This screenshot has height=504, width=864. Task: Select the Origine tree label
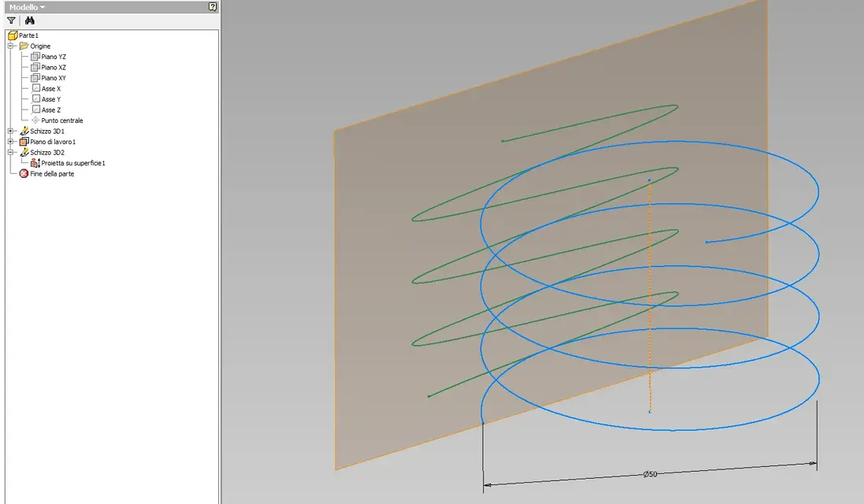(x=40, y=46)
